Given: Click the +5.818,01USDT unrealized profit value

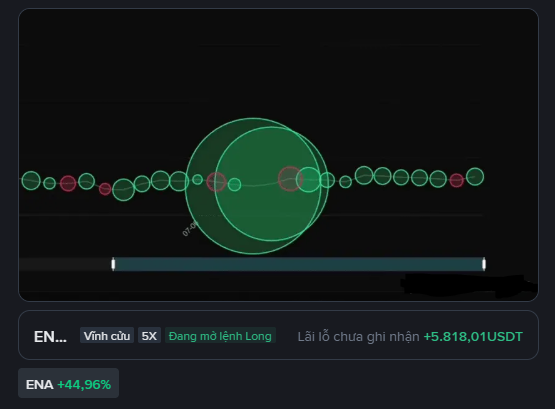Looking at the screenshot, I should click(x=473, y=336).
